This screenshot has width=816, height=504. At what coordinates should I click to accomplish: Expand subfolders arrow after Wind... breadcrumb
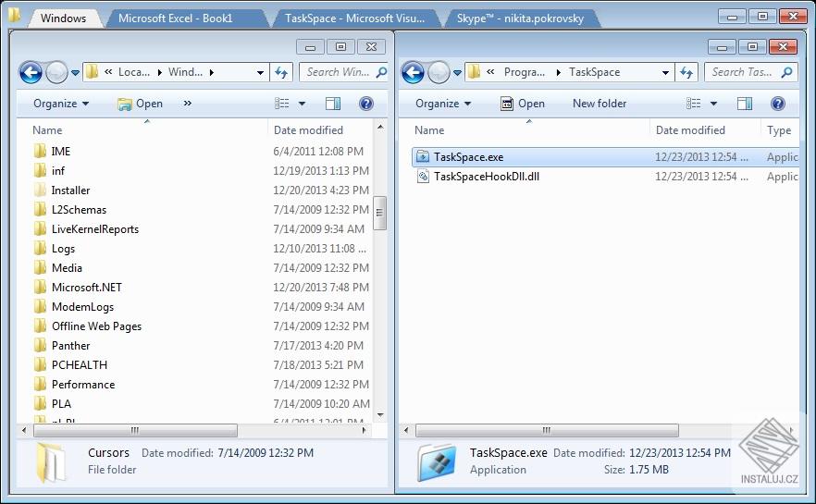(211, 72)
